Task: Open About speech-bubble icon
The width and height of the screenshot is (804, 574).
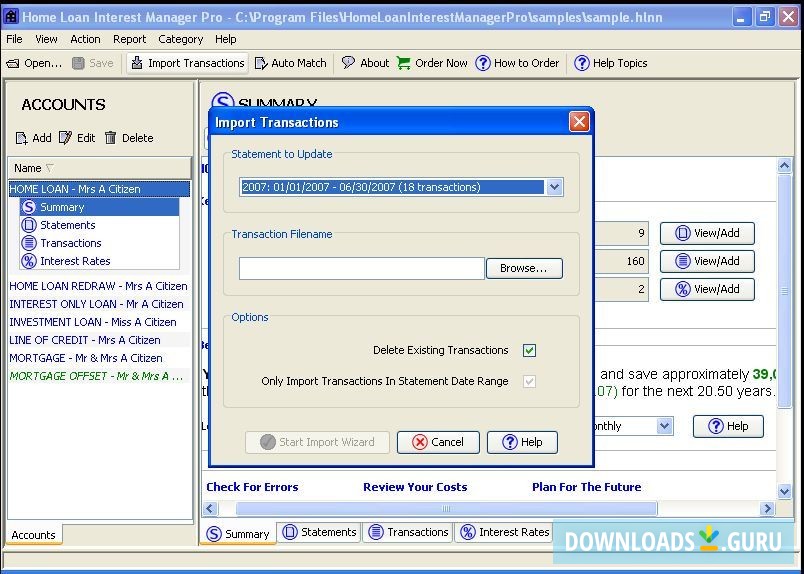Action: [348, 63]
